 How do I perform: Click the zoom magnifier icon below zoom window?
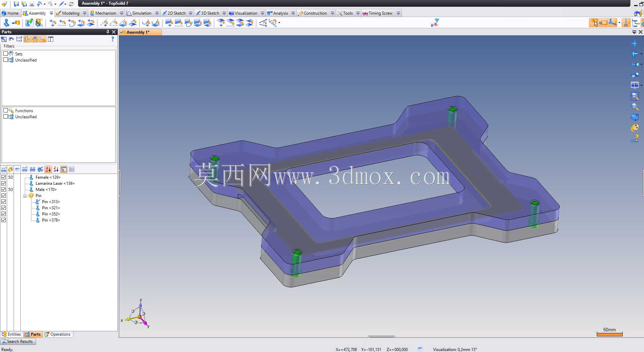(634, 107)
